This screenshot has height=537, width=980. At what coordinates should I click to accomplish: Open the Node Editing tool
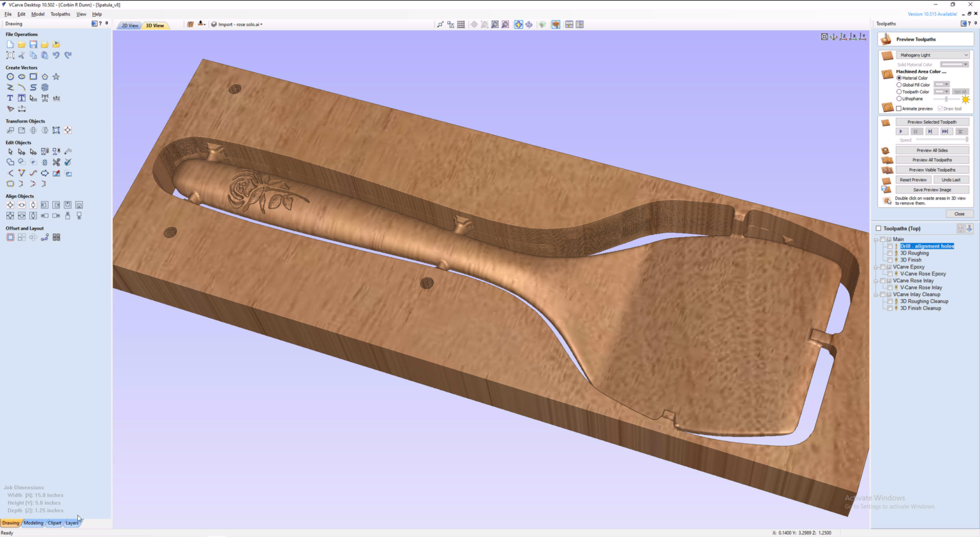point(21,152)
